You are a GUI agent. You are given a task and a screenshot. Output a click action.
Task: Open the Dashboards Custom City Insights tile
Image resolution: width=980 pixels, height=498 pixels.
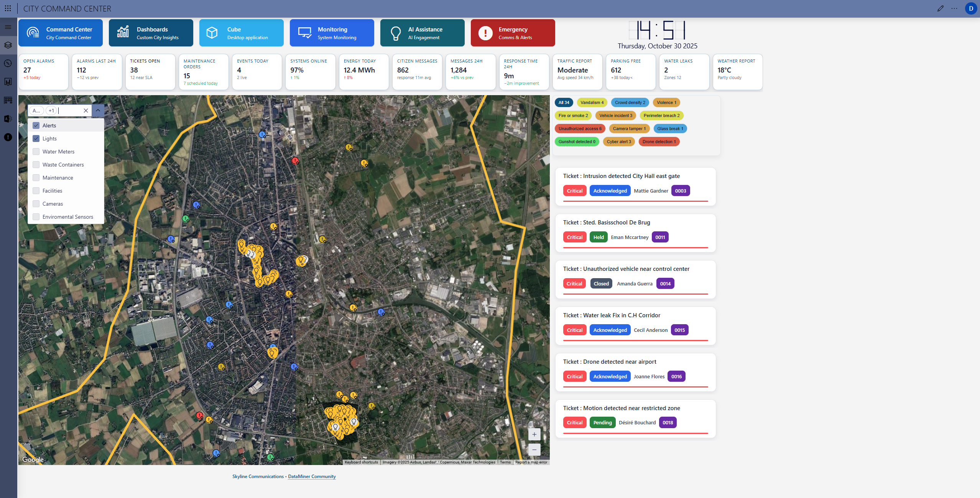(151, 33)
